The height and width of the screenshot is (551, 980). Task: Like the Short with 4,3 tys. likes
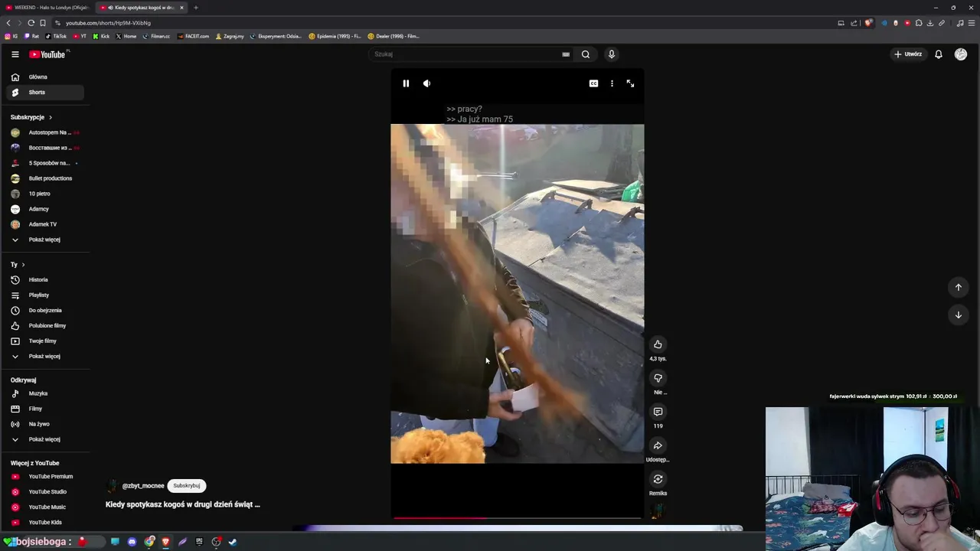[x=658, y=344]
